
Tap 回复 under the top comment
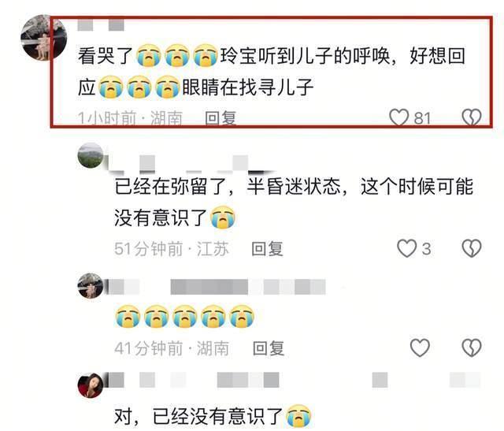point(220,118)
